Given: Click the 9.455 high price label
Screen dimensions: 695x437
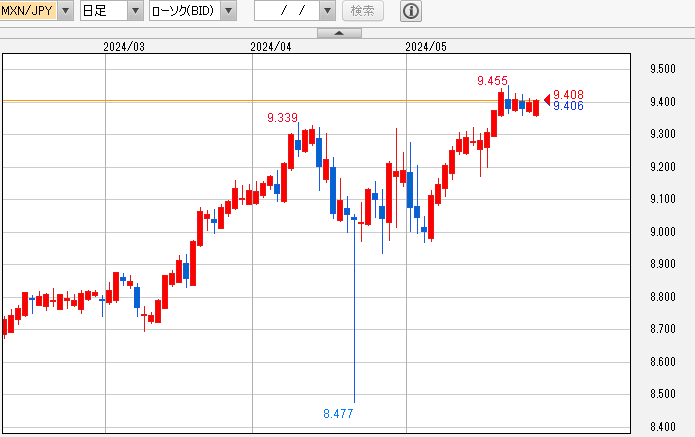Looking at the screenshot, I should coord(492,81).
